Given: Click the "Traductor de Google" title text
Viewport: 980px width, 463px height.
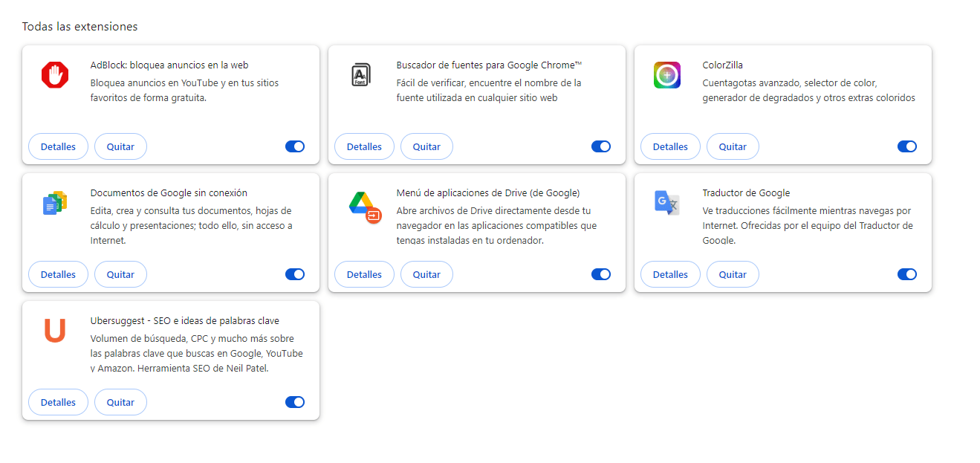Looking at the screenshot, I should (747, 192).
